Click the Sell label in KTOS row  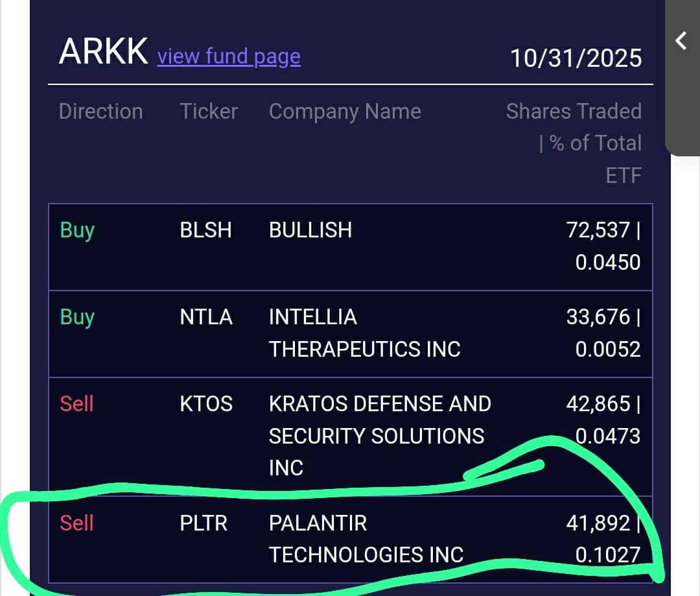(76, 404)
